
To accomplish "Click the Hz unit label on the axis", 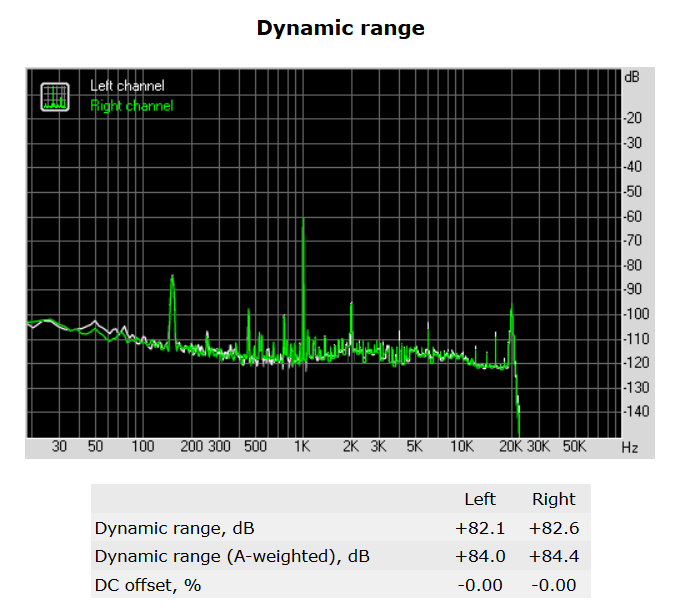I will tap(630, 448).
